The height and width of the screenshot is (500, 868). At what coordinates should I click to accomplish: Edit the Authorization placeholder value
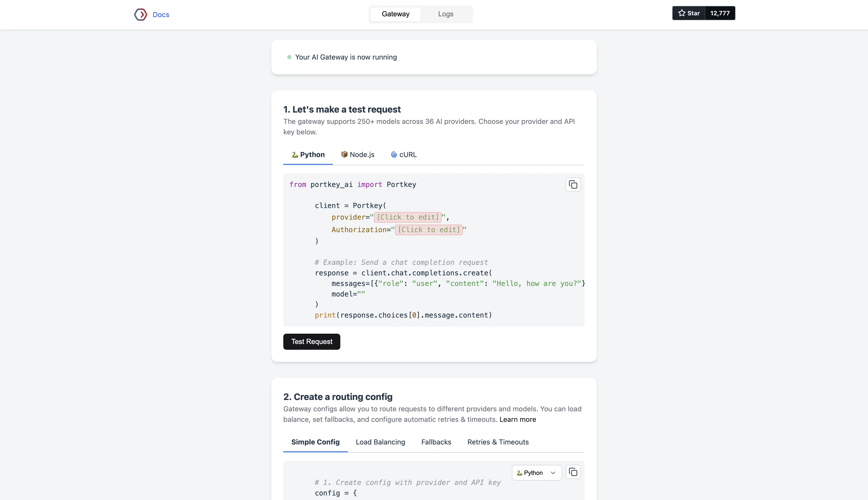coord(429,230)
